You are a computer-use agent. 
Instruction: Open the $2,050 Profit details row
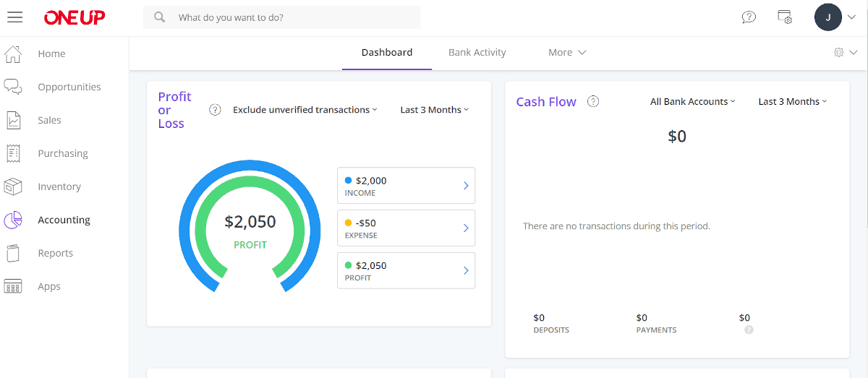click(406, 270)
